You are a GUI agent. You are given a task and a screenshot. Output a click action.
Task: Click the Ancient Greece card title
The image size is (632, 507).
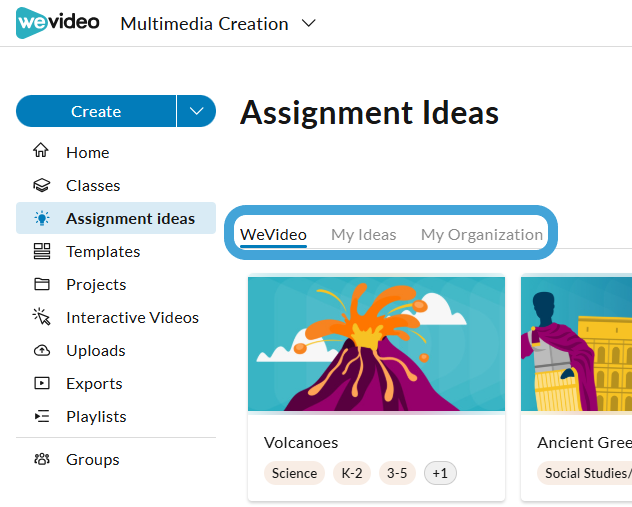pos(584,443)
